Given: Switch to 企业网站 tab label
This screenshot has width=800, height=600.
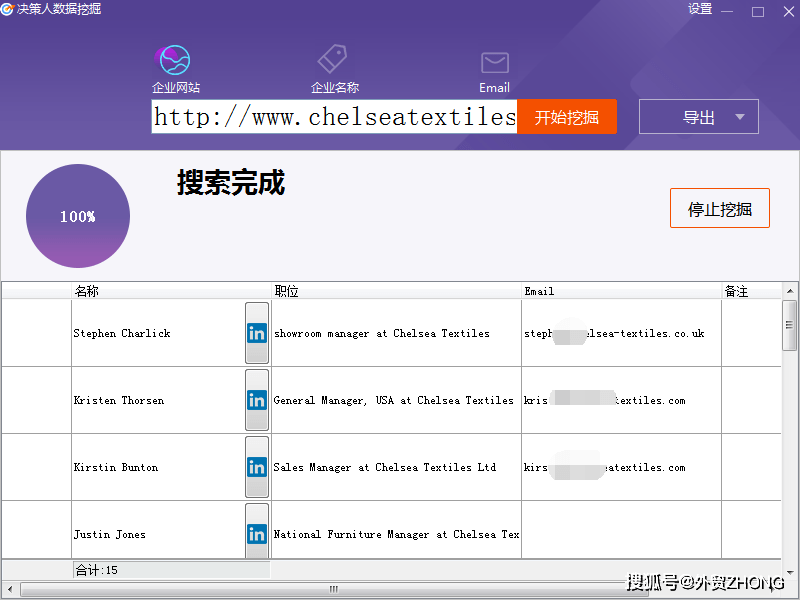Looking at the screenshot, I should coord(176,88).
